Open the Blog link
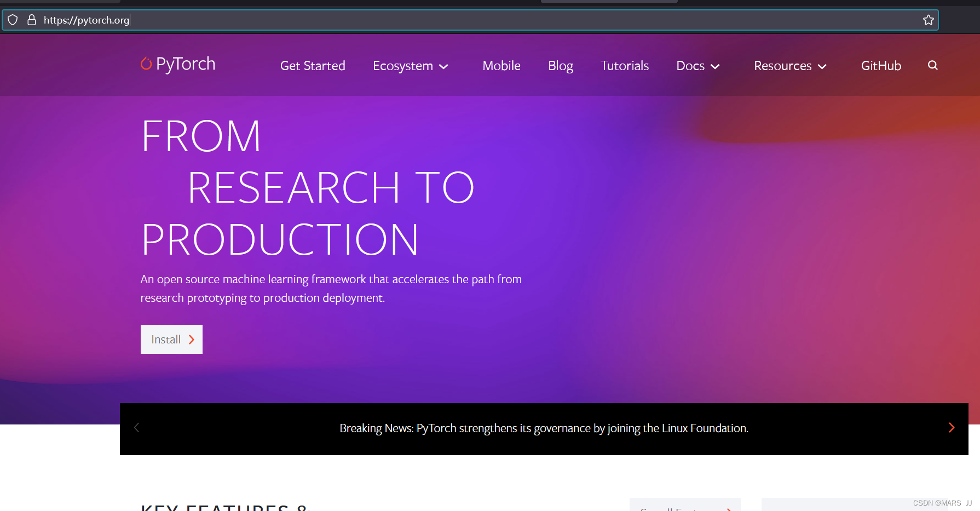This screenshot has height=511, width=980. 561,66
